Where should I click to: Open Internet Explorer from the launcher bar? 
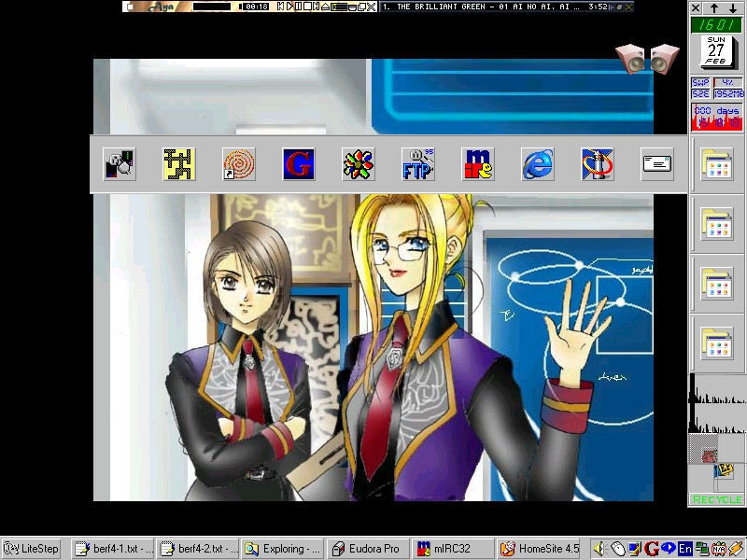click(538, 164)
